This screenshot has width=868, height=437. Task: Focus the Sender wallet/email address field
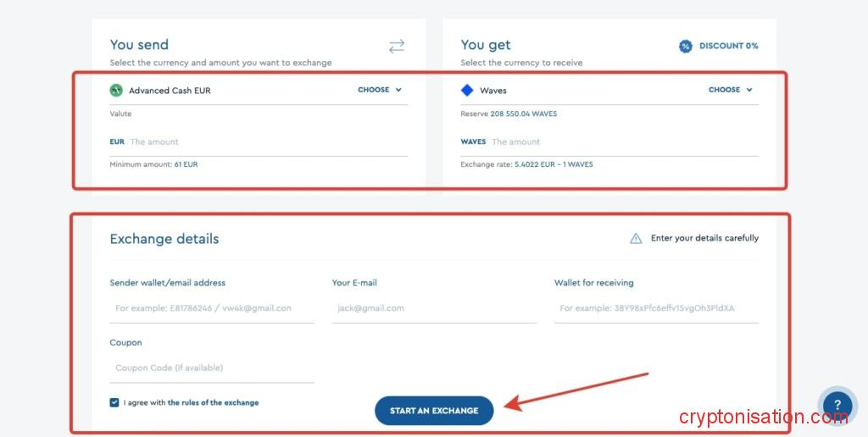click(212, 308)
